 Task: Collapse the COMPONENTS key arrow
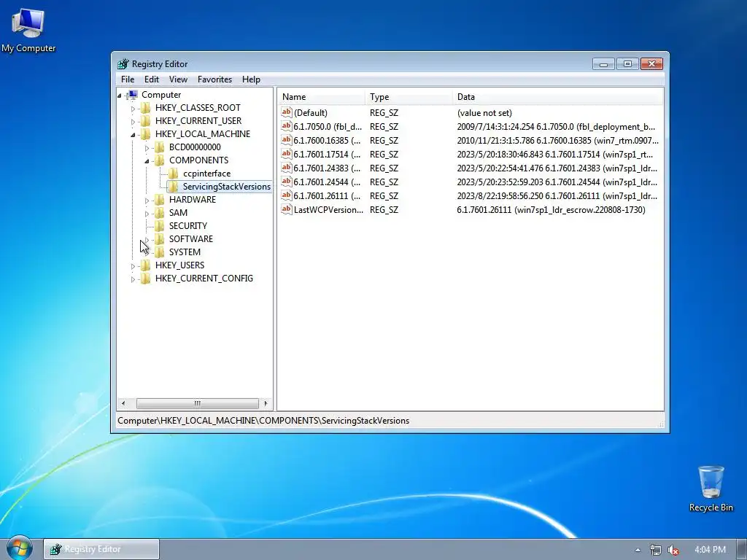tap(147, 161)
